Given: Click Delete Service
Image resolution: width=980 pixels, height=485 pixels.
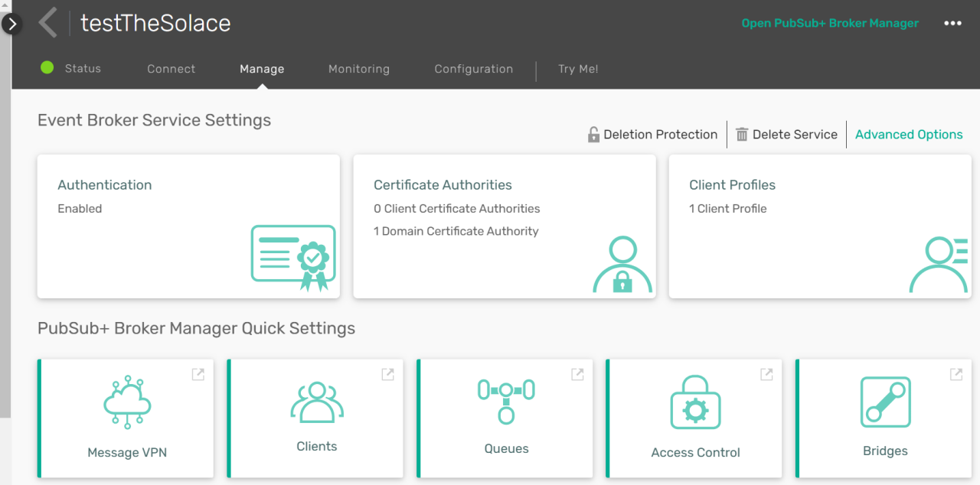Looking at the screenshot, I should point(795,135).
